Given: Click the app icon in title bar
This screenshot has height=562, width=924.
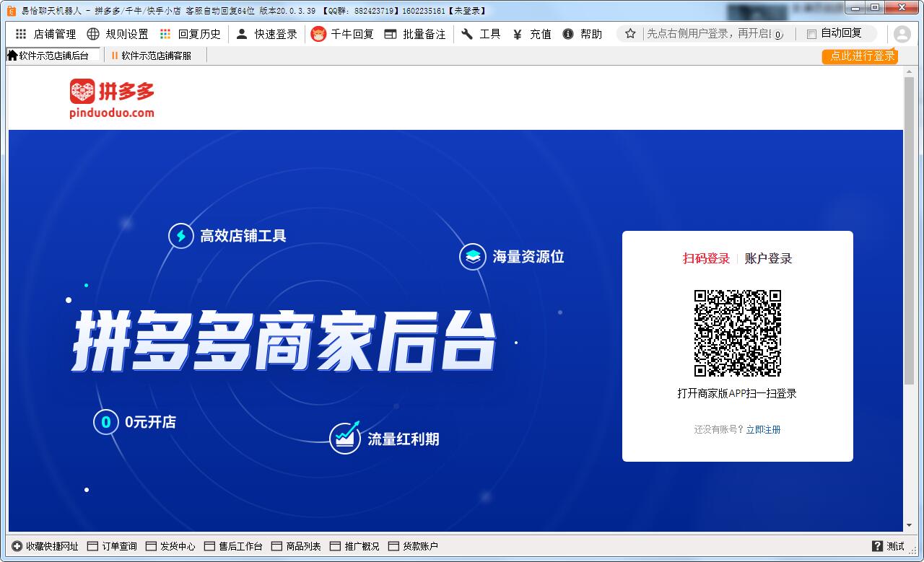Looking at the screenshot, I should pyautogui.click(x=12, y=9).
